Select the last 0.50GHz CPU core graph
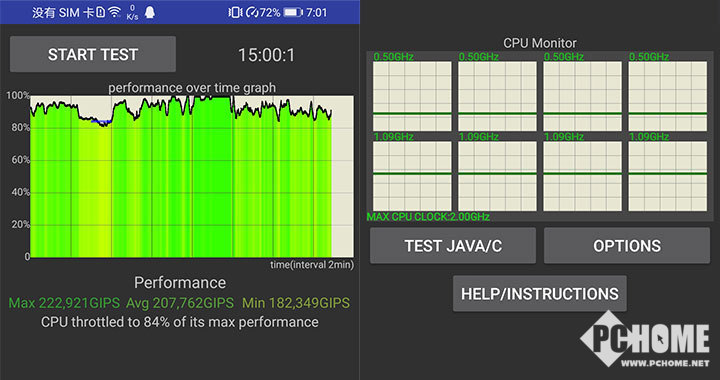Viewport: 720px width, 380px height. (668, 96)
